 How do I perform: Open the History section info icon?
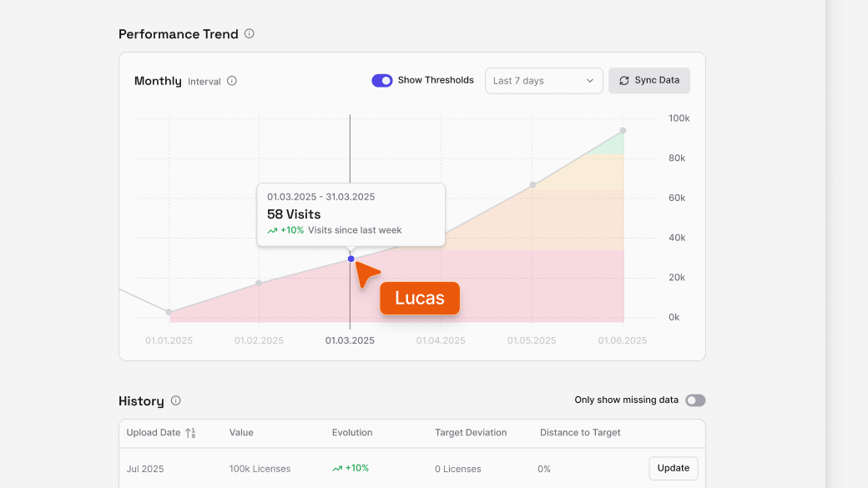(x=175, y=400)
